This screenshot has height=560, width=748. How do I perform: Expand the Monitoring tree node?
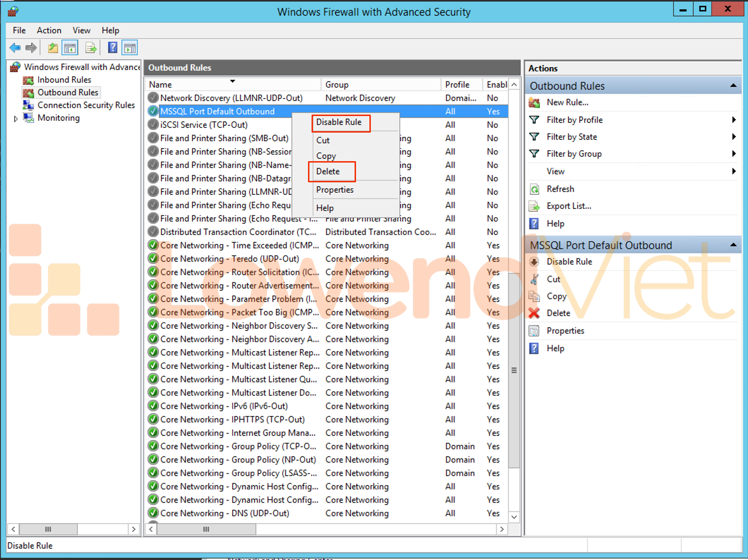pyautogui.click(x=16, y=119)
